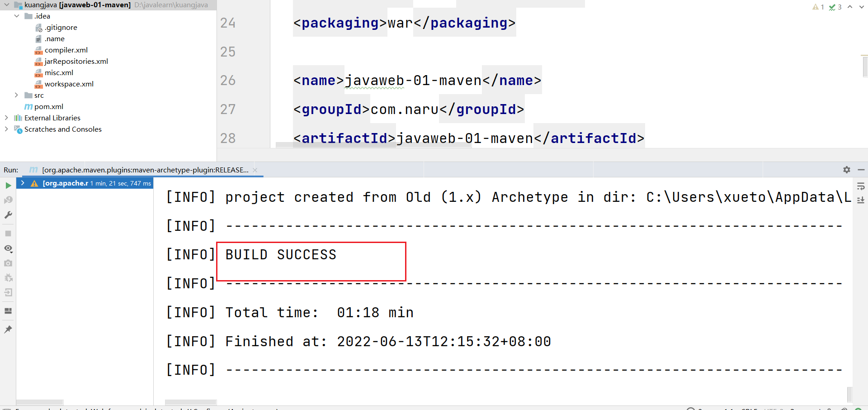The image size is (868, 410).
Task: Toggle scroll to end of console
Action: coord(861,200)
